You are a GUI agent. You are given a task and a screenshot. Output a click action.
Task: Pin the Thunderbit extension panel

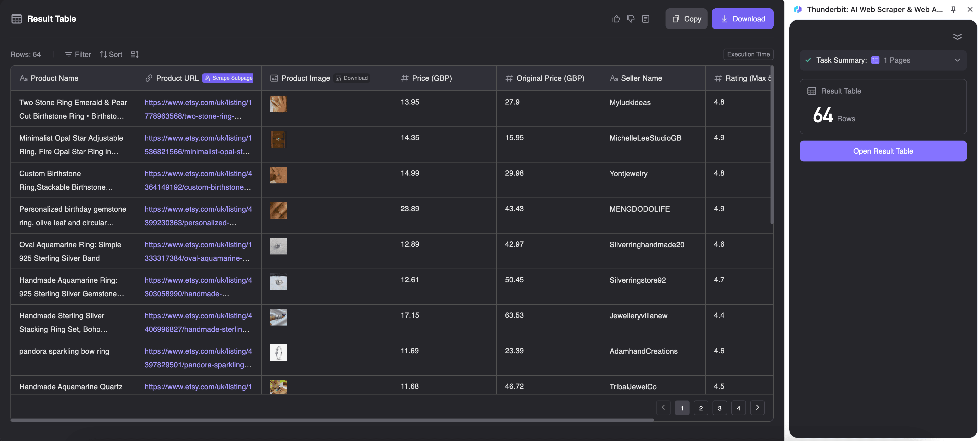(953, 9)
